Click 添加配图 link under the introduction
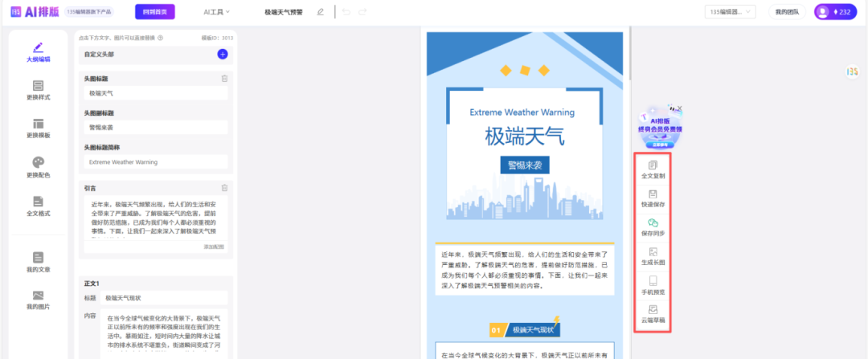The width and height of the screenshot is (868, 359). tap(214, 247)
